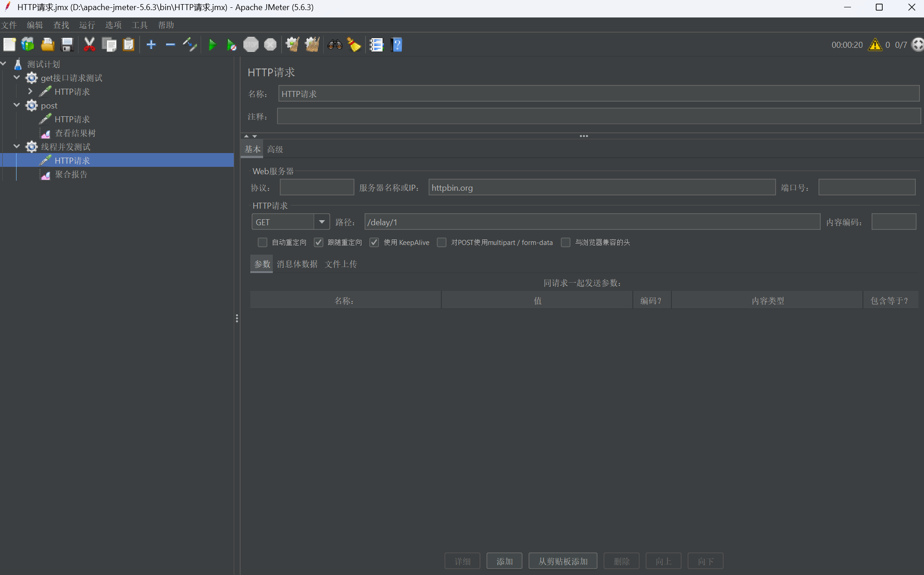Open the GET method dropdown
The image size is (924, 575).
pyautogui.click(x=321, y=222)
